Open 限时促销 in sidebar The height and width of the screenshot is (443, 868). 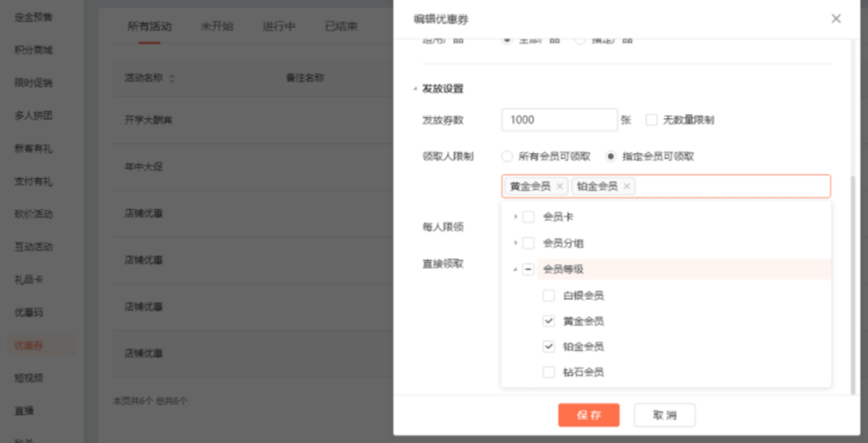pos(33,83)
